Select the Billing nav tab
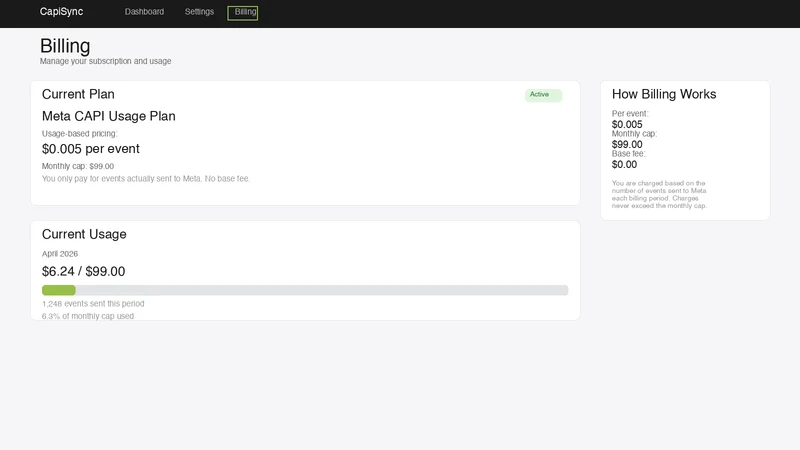This screenshot has width=800, height=450. (x=243, y=13)
